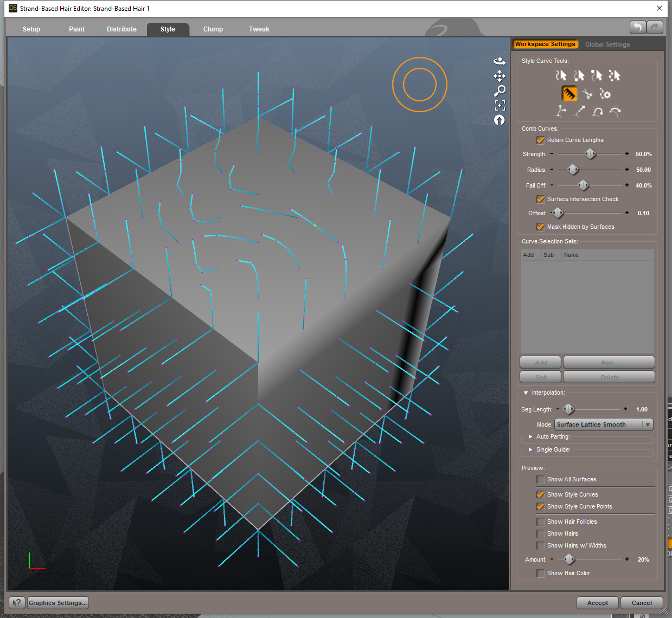Expand the Auto Parting section
Screen dimensions: 672x618
[530, 436]
